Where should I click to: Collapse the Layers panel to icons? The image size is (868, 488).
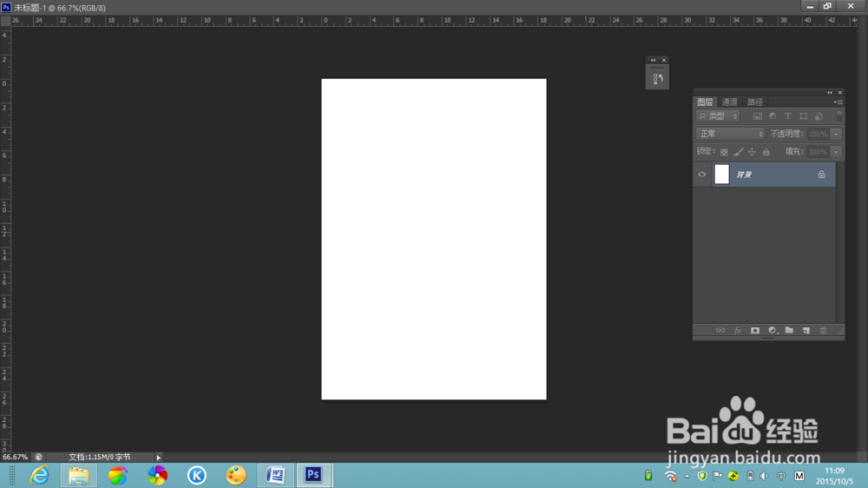pos(829,93)
